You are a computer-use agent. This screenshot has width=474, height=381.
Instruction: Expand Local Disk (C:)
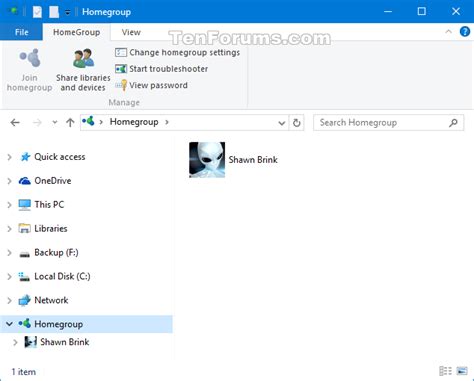coord(9,276)
